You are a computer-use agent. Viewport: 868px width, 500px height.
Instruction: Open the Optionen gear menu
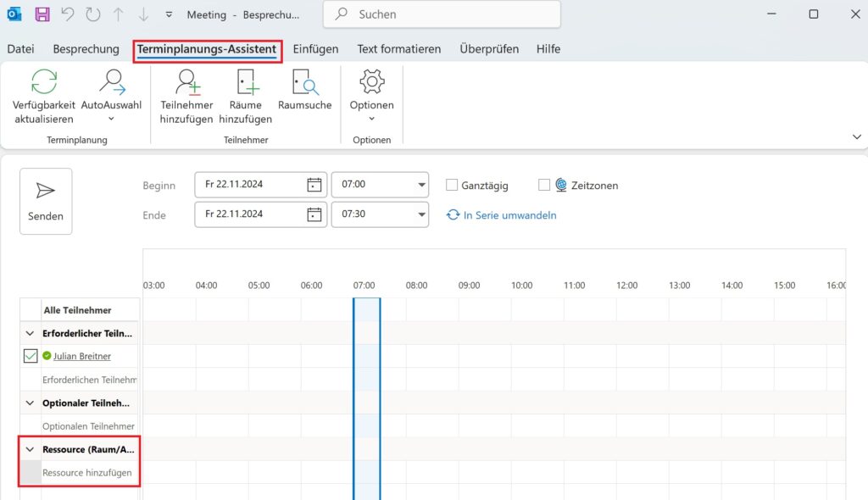(371, 95)
